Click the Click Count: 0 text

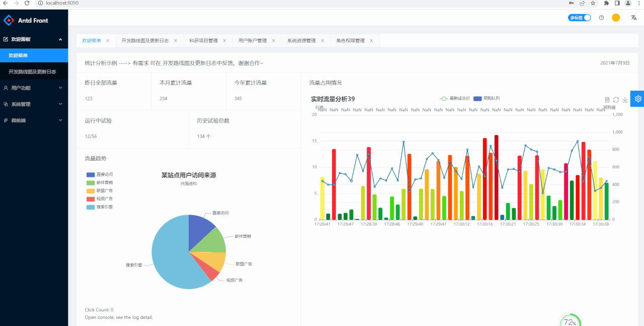click(99, 310)
